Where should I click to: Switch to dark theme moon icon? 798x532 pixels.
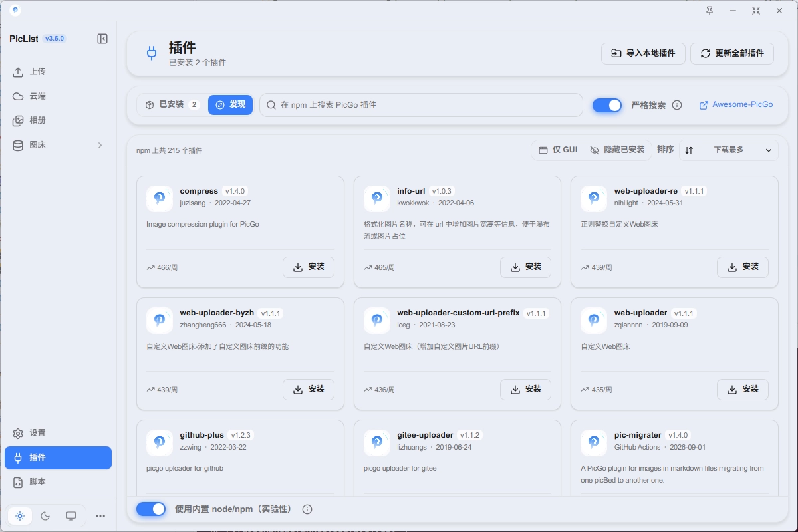point(45,516)
